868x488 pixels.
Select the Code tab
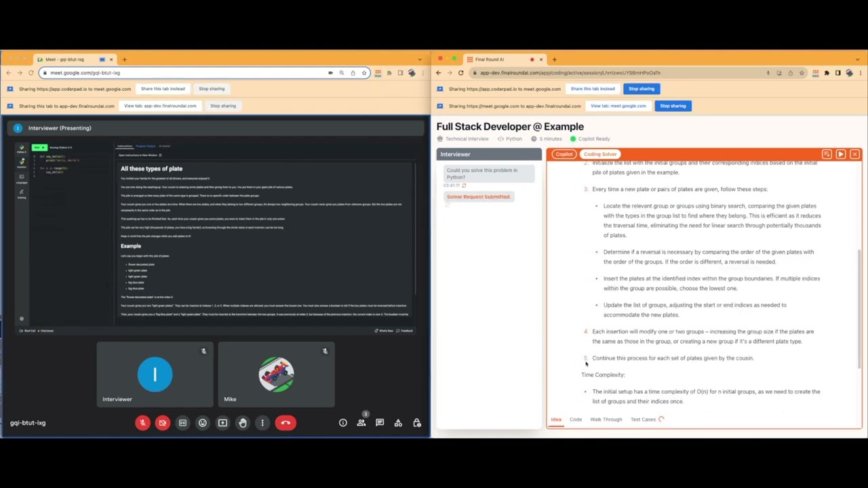click(x=576, y=420)
